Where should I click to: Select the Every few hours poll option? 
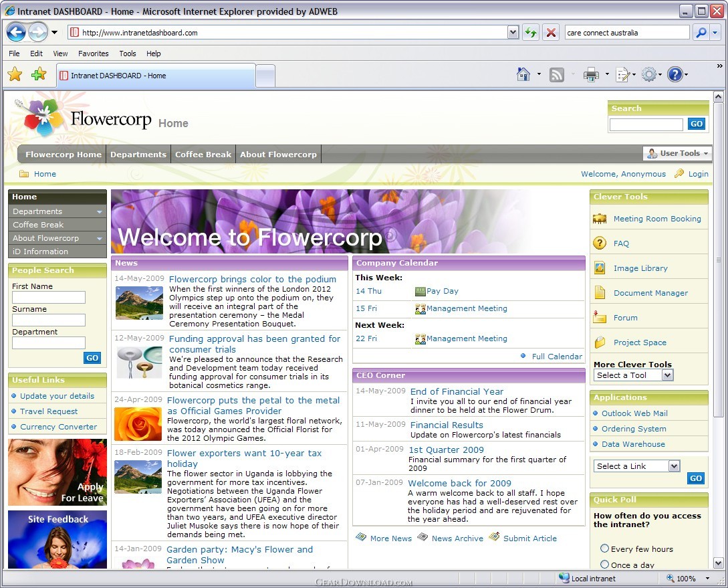(x=604, y=549)
